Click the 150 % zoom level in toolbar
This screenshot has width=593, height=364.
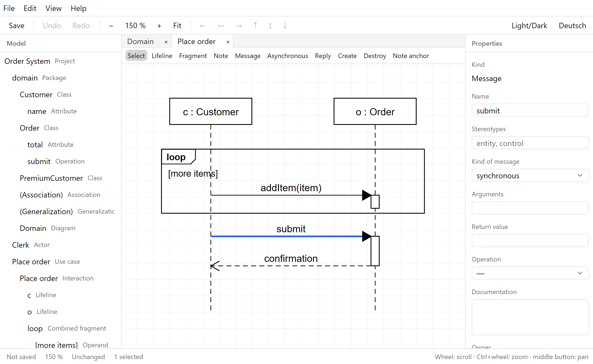[x=135, y=25]
